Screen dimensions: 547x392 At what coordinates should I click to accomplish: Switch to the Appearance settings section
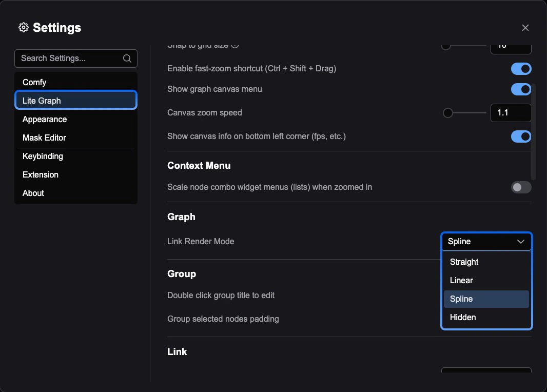click(x=44, y=119)
